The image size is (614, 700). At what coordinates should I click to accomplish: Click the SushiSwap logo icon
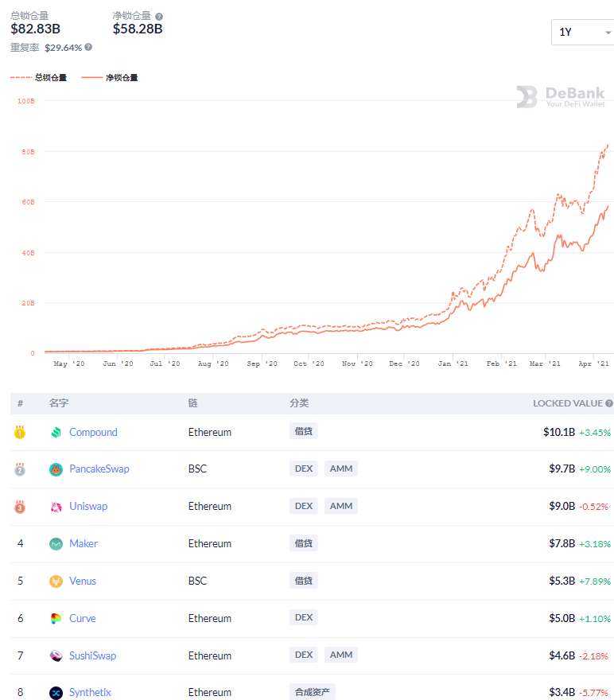pos(56,655)
